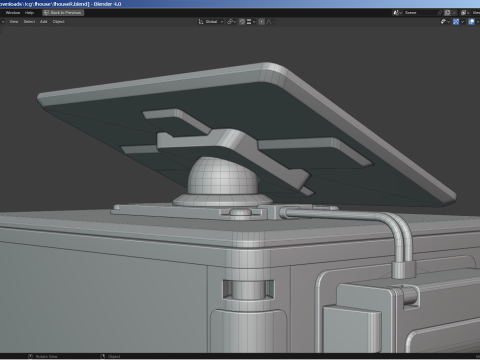Open the viewport Add menu

44,22
